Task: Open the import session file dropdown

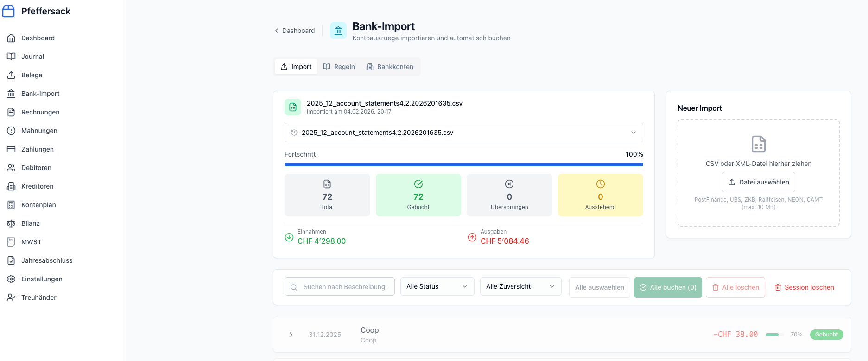Action: point(463,133)
